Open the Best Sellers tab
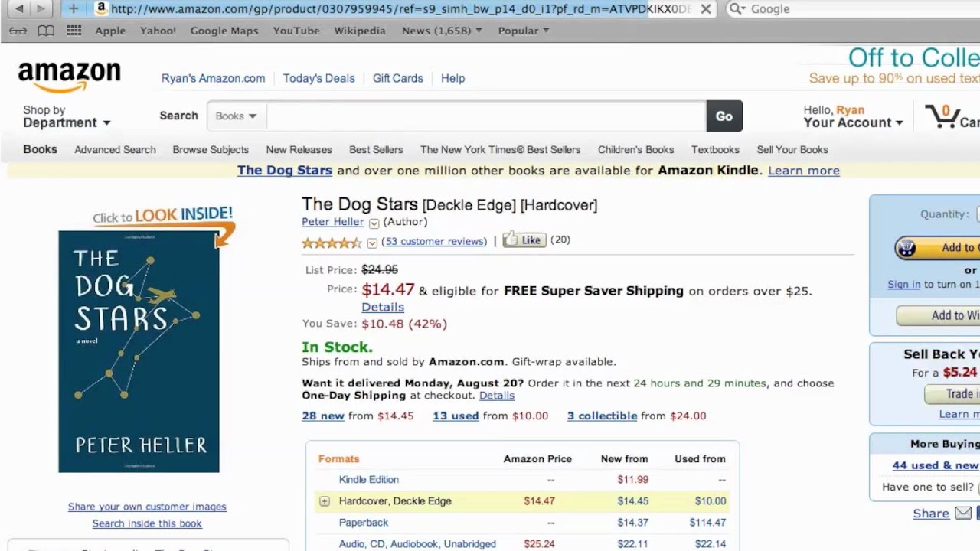This screenshot has width=980, height=551. click(376, 150)
